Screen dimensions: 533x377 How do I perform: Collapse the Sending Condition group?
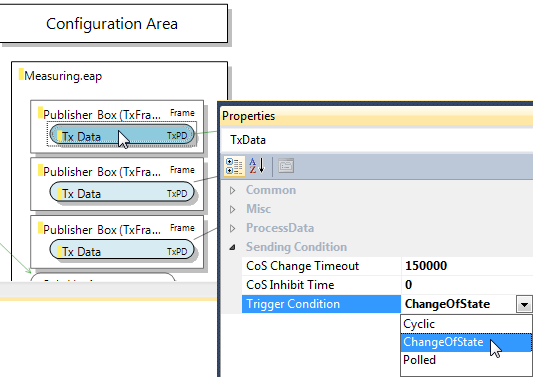(233, 247)
